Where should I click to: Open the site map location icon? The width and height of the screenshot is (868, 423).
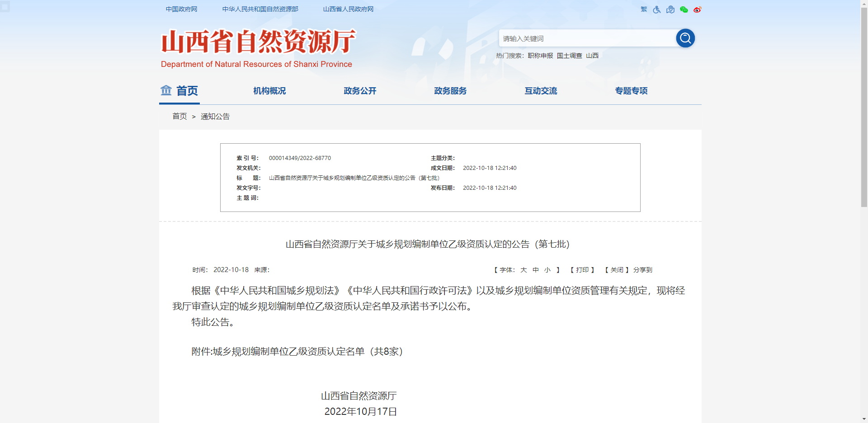coord(670,9)
